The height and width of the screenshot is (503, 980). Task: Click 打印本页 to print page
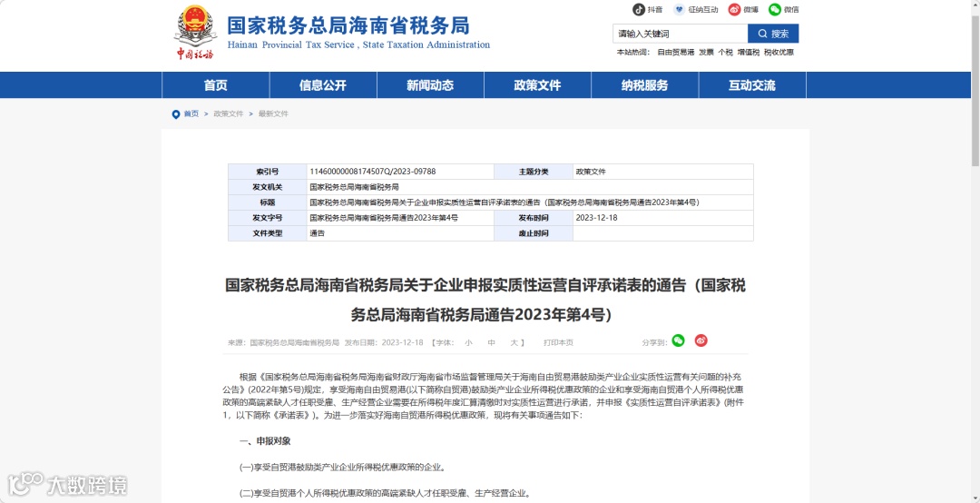pos(558,343)
